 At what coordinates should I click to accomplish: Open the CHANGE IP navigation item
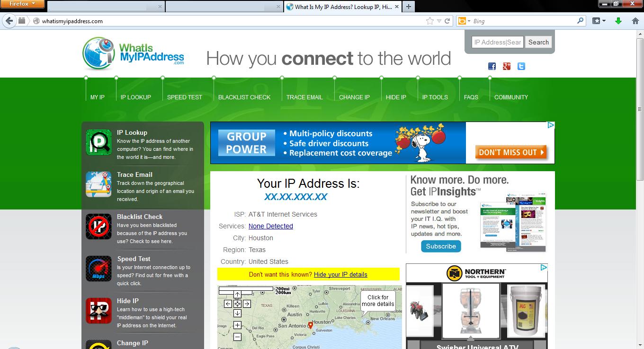click(354, 97)
